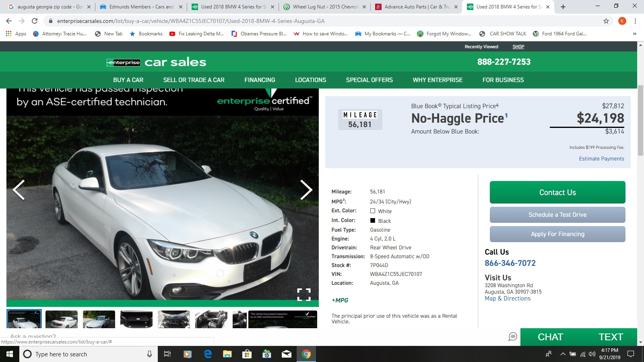Viewport: 644px width, 362px height.
Task: Expand vehicle photo to fullscreen
Action: click(304, 295)
